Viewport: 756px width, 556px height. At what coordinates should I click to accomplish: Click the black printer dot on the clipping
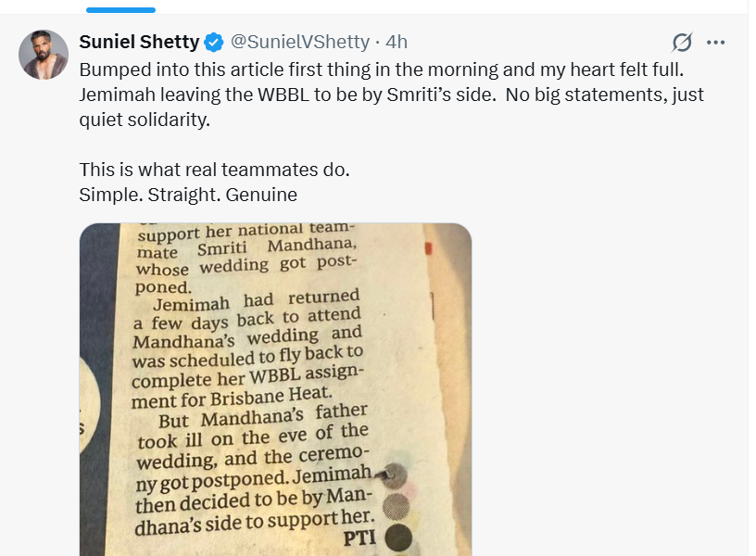397,536
